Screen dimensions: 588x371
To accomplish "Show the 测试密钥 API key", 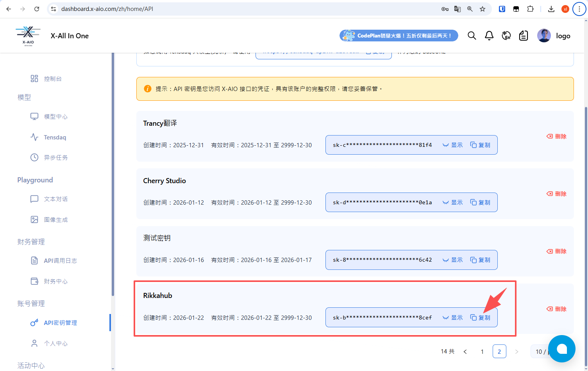I will (x=452, y=260).
